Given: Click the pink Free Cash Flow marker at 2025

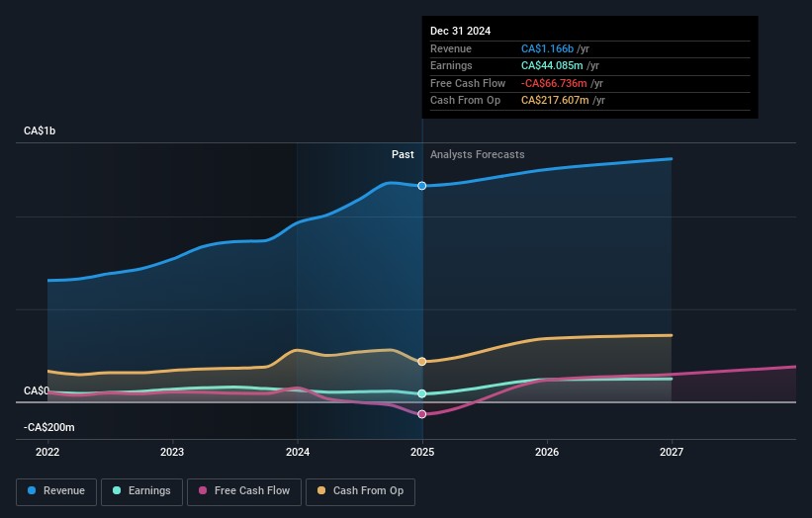Looking at the screenshot, I should 422,414.
